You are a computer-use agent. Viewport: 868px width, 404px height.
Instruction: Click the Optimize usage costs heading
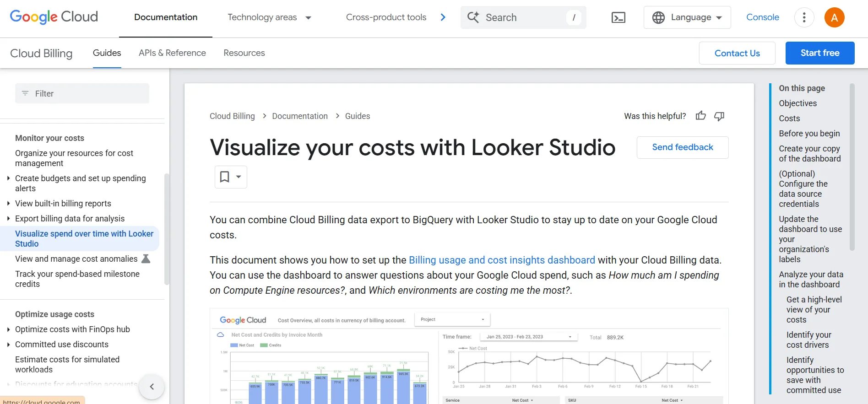point(54,314)
